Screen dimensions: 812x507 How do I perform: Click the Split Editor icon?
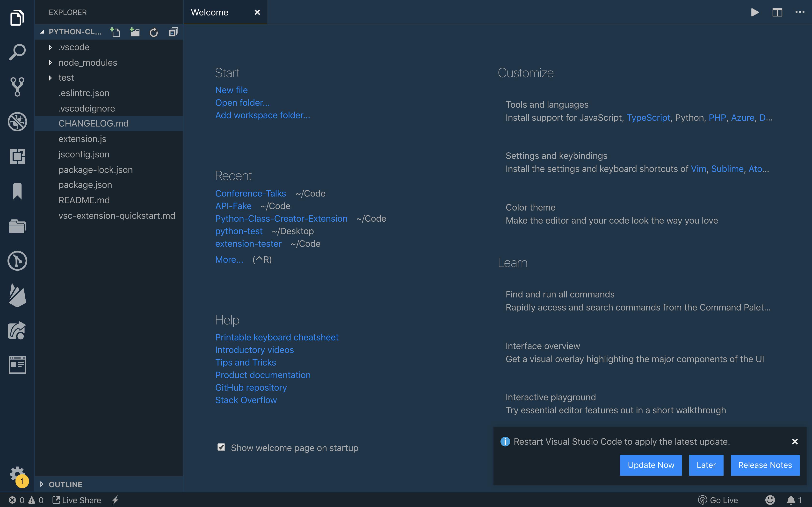pyautogui.click(x=777, y=12)
